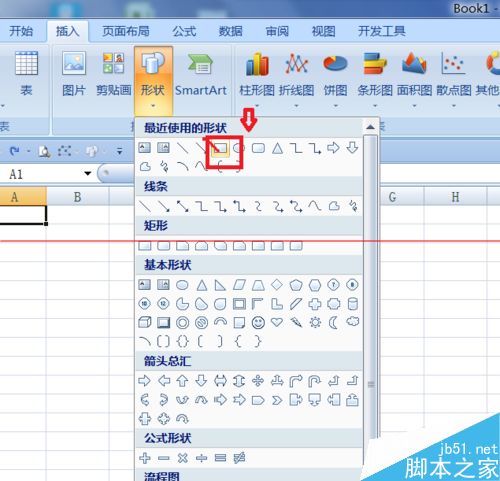The image size is (500, 481).
Task: Open Print Preview from quick access toolbar
Action: (44, 151)
